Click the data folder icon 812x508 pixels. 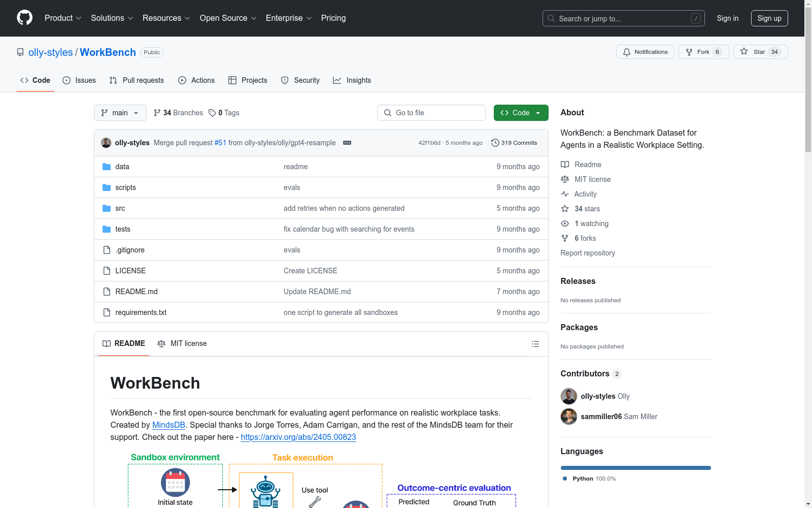pos(107,167)
